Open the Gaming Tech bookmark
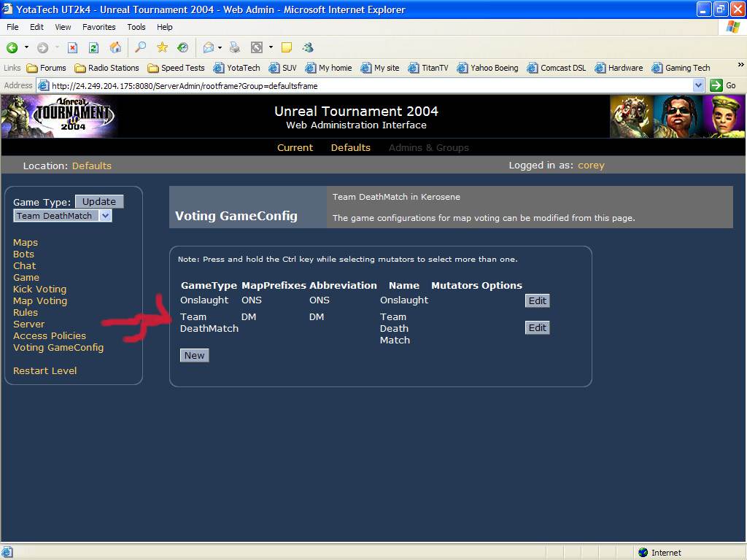 click(x=681, y=68)
